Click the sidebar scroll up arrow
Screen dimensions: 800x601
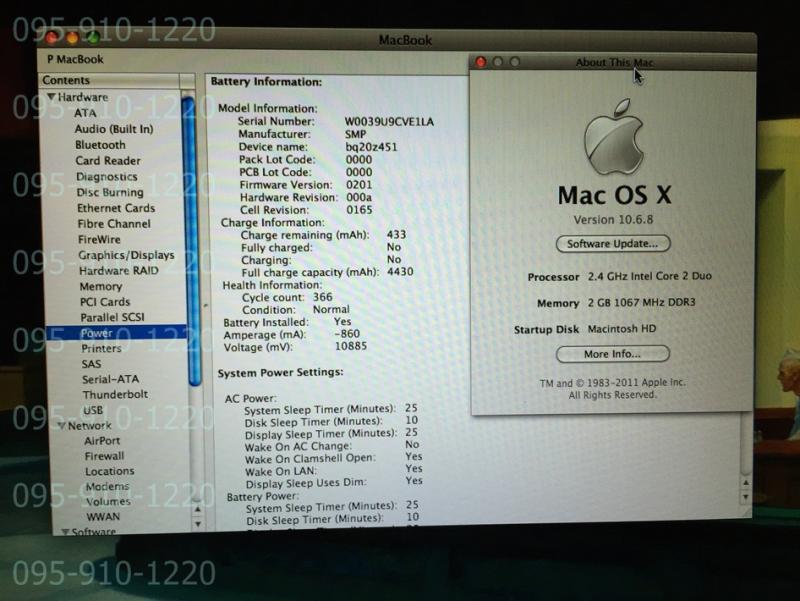pyautogui.click(x=198, y=509)
